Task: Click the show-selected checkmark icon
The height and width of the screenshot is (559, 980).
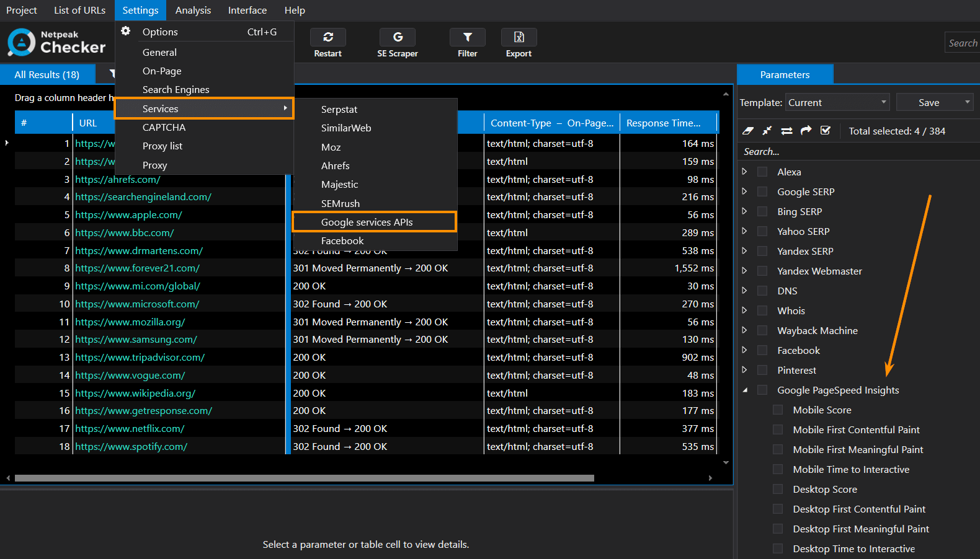Action: 826,130
